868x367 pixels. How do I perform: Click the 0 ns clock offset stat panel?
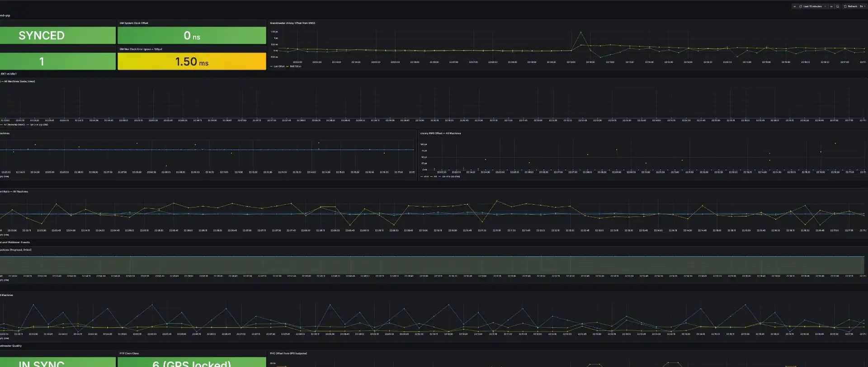point(192,35)
